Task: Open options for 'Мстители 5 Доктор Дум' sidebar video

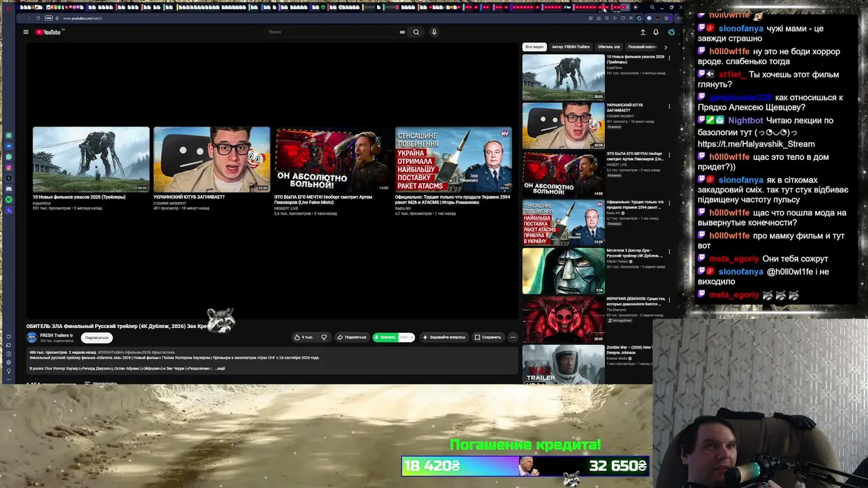Action: 669,252
